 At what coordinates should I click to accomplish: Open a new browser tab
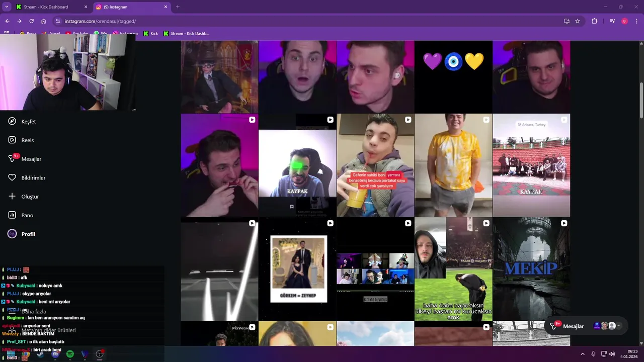(x=178, y=7)
